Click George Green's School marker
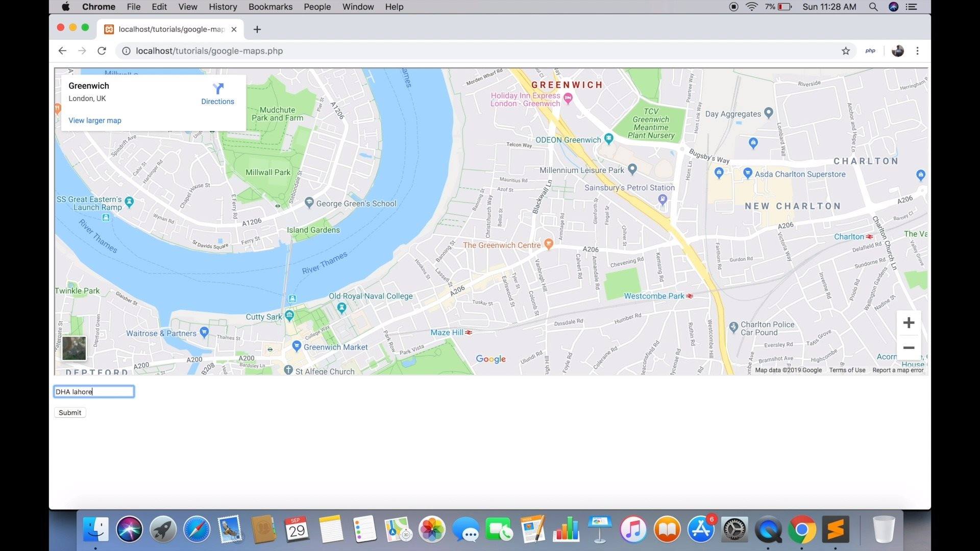Viewport: 980px width, 551px height. point(309,203)
